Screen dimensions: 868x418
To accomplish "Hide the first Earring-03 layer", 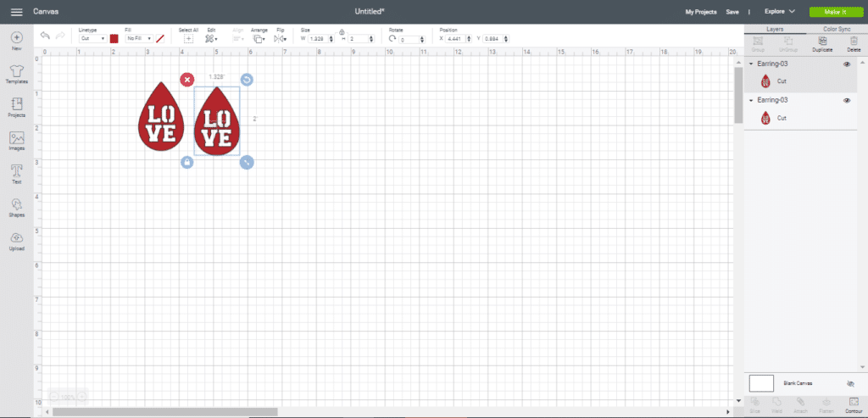I will 847,64.
